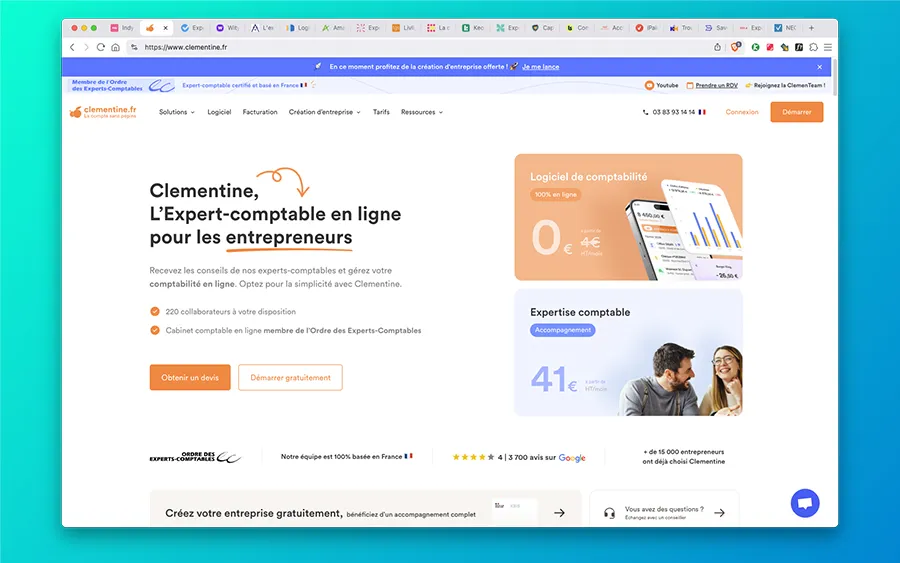Viewport: 900px width, 563px height.
Task: Open the Expertise comptable card
Action: 629,352
